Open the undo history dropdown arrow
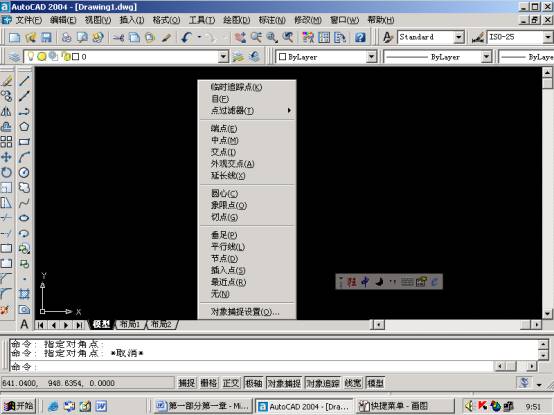Viewport: 554px width, 415px height. [199, 37]
